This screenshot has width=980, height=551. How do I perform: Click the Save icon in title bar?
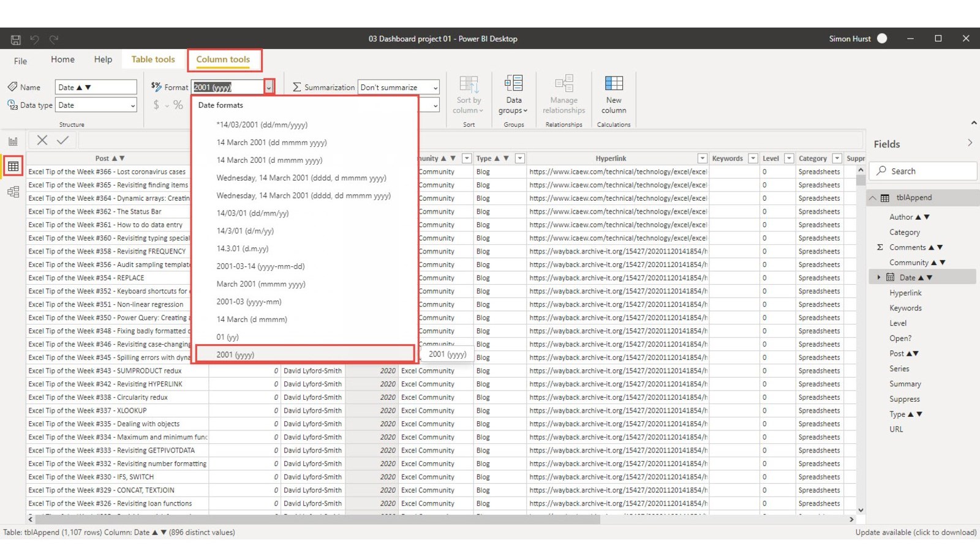(16, 40)
